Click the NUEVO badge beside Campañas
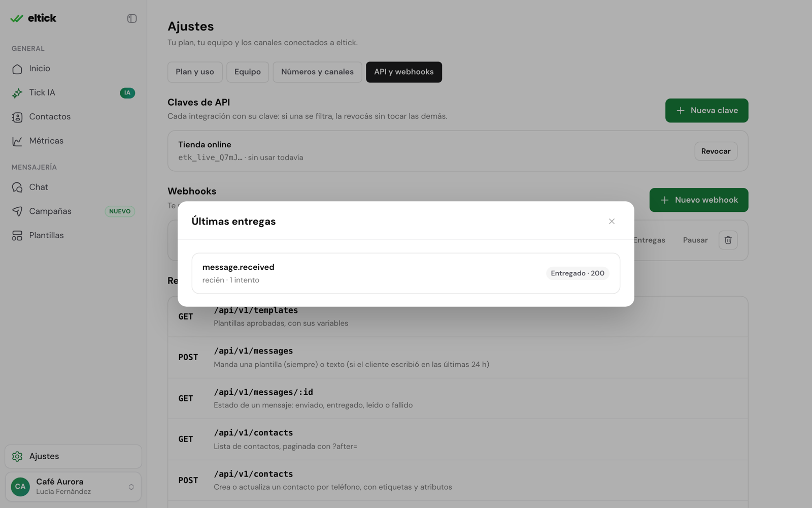 (x=120, y=211)
